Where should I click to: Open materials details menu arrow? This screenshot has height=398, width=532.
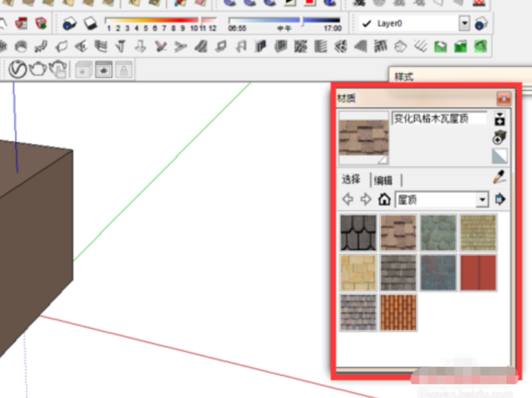(500, 199)
